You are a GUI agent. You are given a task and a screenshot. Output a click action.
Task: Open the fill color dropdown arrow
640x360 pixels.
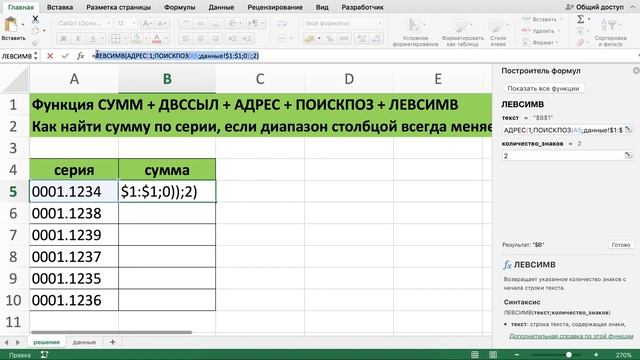146,39
